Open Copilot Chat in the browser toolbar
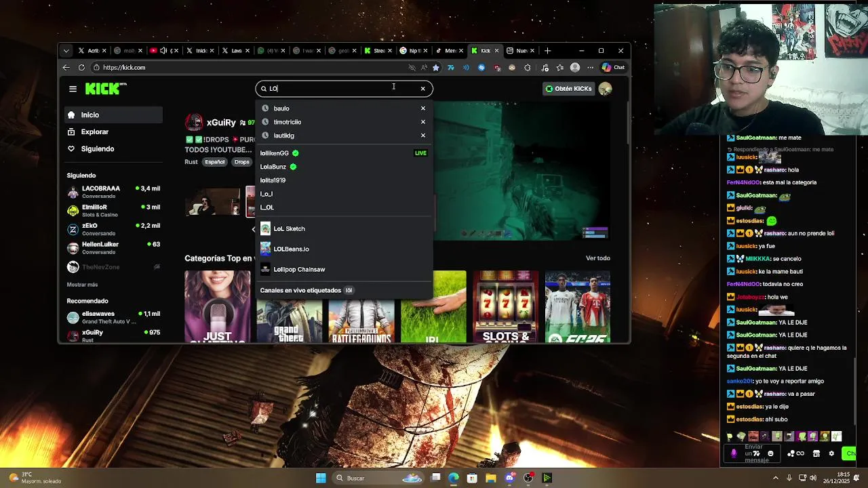Viewport: 868px width, 488px height. 613,68
